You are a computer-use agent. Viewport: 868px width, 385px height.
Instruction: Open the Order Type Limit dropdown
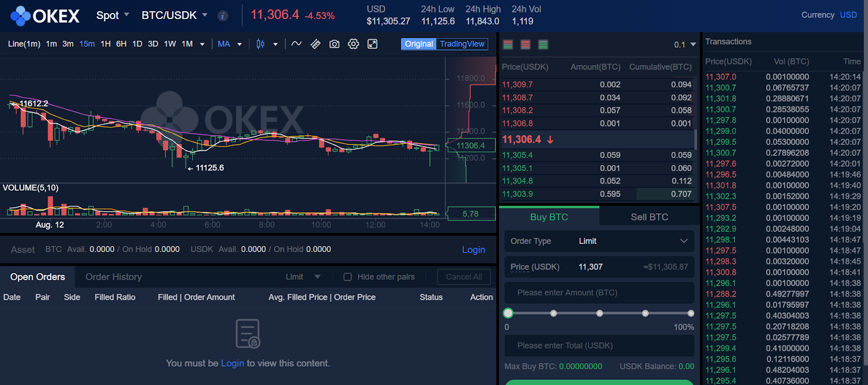(x=599, y=241)
